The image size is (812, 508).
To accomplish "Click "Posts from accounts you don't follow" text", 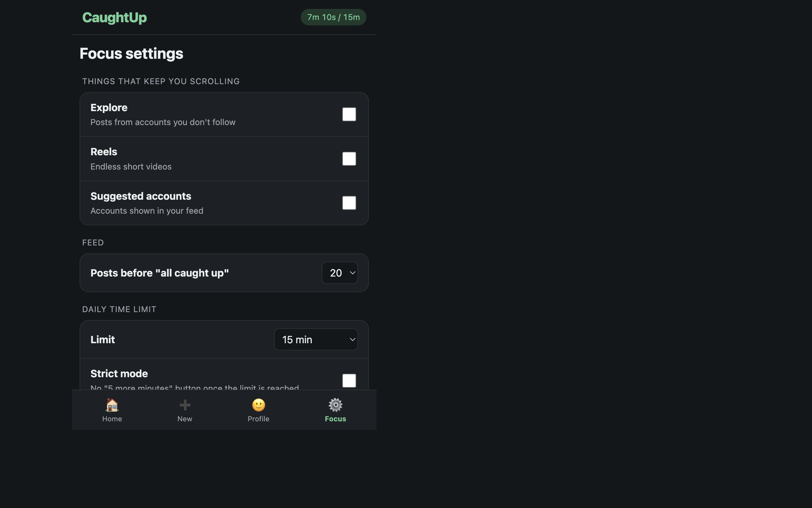I will (x=163, y=122).
